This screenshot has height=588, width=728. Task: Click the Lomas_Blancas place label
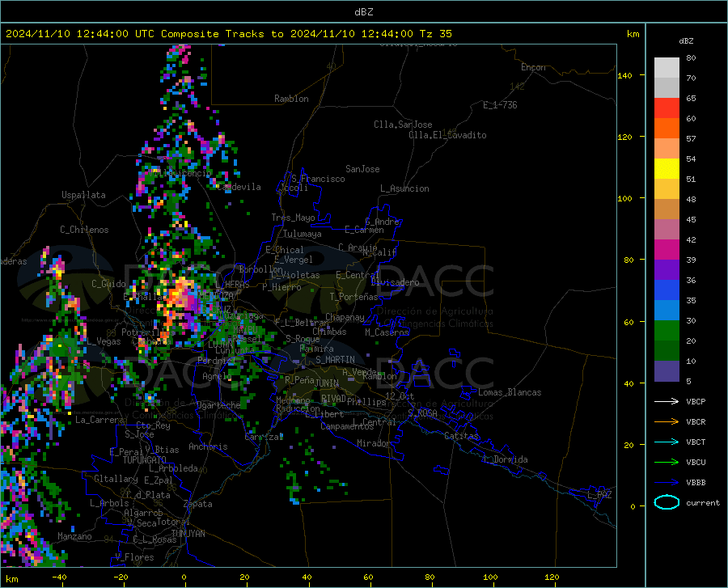pyautogui.click(x=510, y=392)
